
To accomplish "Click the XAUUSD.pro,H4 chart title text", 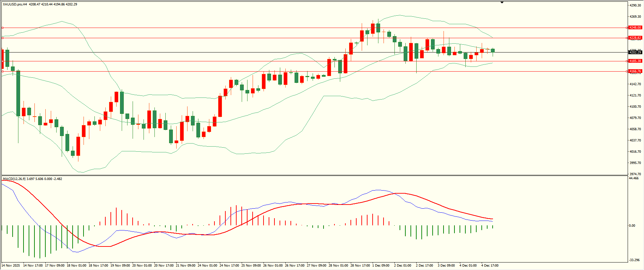I will click(15, 4).
